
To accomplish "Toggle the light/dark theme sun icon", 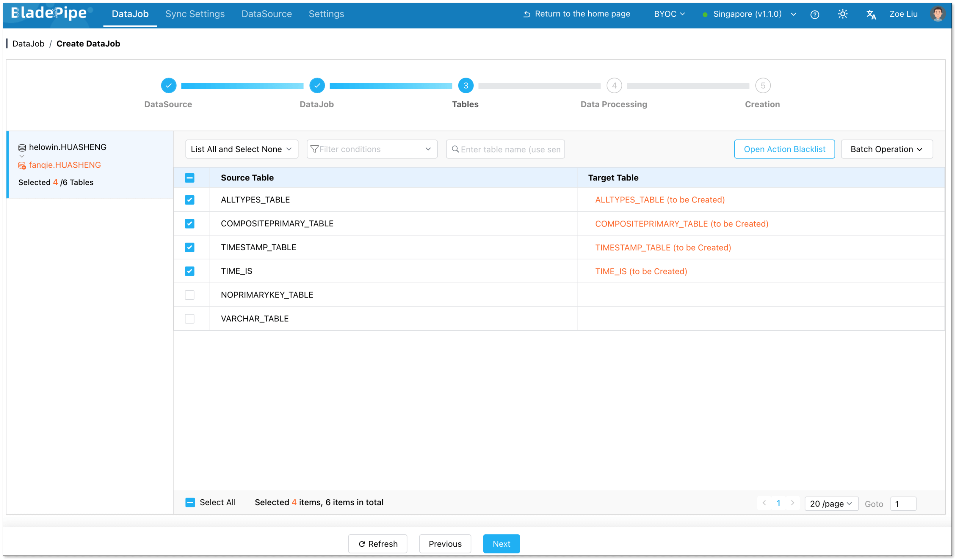I will click(842, 14).
